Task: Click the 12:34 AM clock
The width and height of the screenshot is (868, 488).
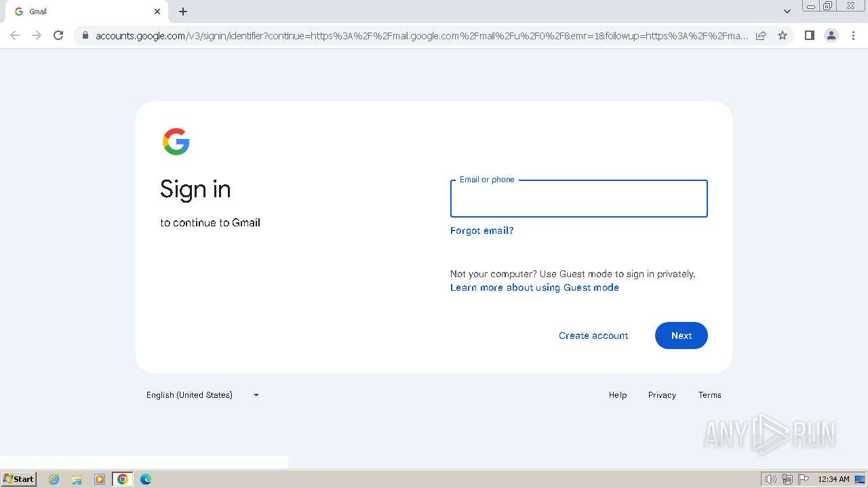Action: [833, 479]
